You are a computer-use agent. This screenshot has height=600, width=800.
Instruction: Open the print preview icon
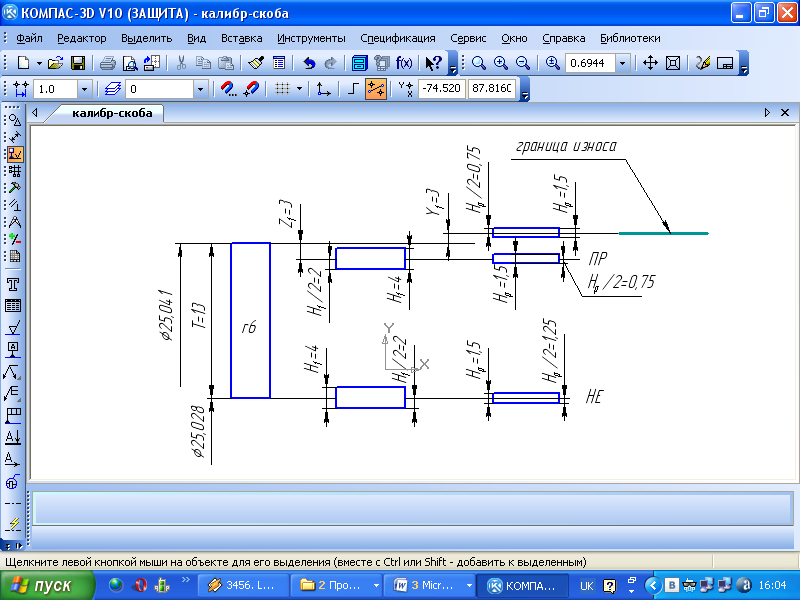pos(129,63)
